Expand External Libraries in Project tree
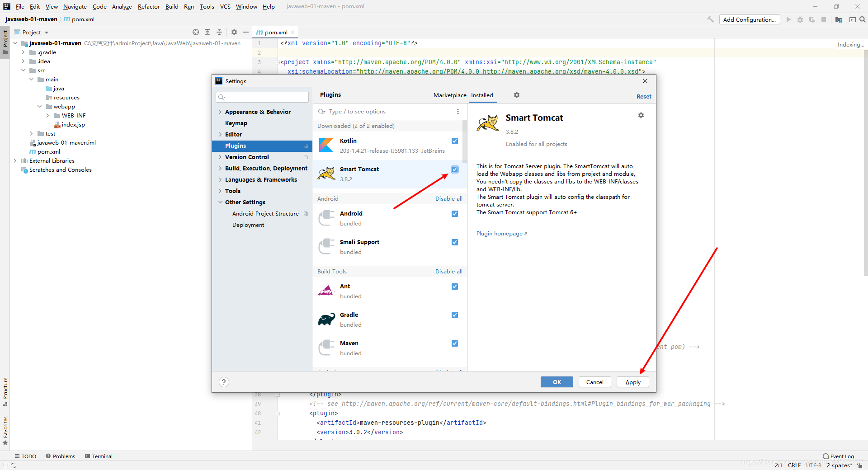This screenshot has height=470, width=868. pos(15,161)
